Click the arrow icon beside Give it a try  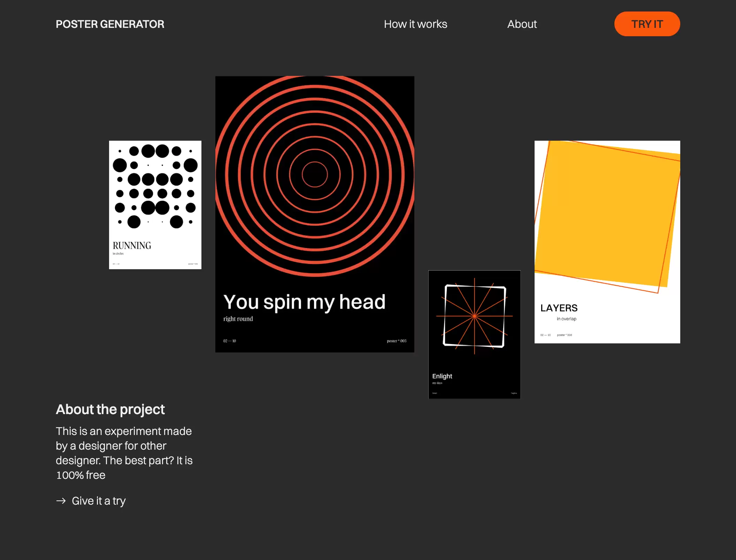coord(61,501)
